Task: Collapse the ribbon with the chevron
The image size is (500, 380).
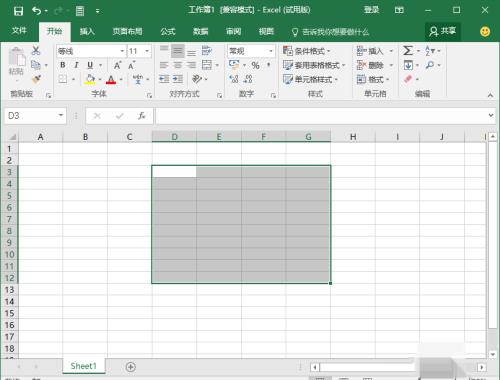Action: [490, 95]
